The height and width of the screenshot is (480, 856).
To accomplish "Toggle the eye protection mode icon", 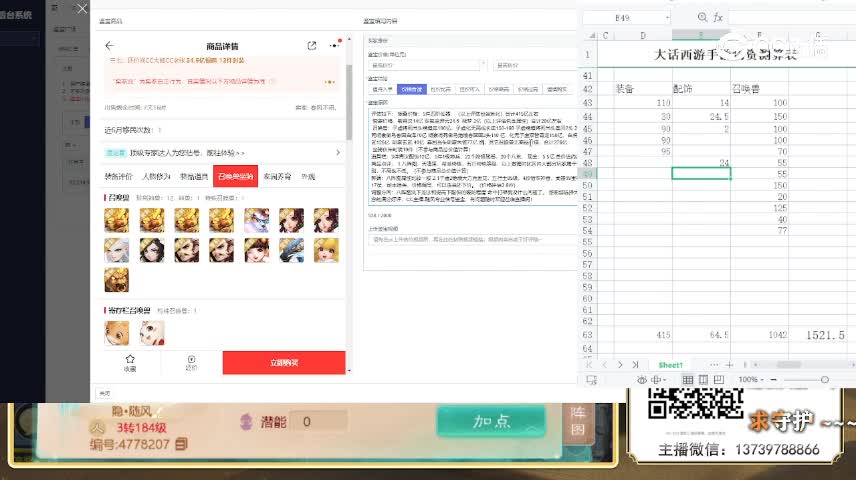I will [x=642, y=380].
